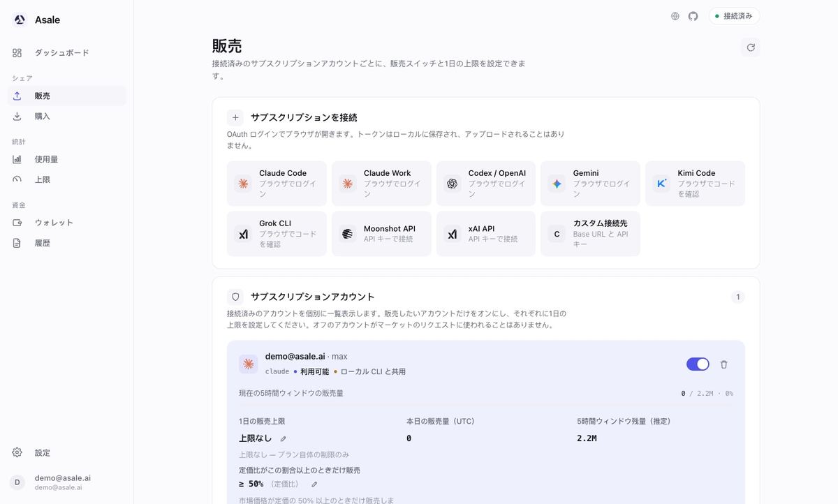The image size is (838, 504).
Task: Open 設定 settings
Action: [x=67, y=452]
